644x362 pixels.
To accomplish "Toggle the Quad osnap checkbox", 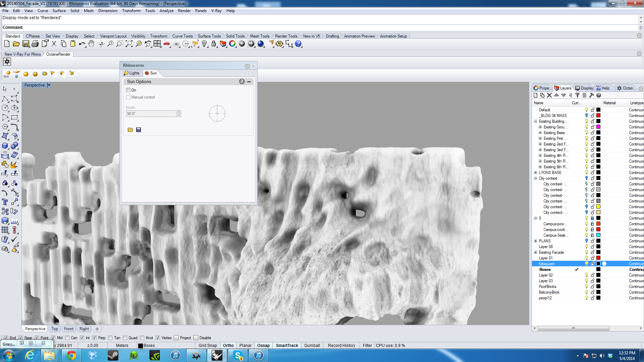I will pos(125,338).
